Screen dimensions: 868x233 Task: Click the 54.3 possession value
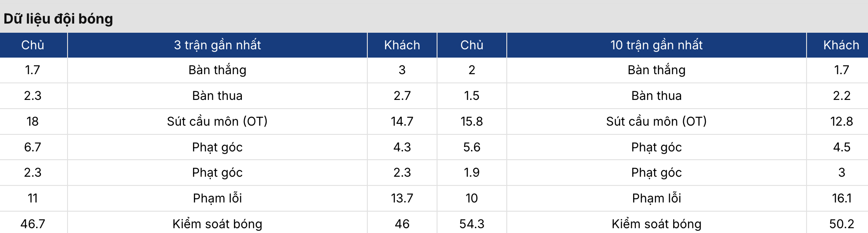click(x=471, y=224)
